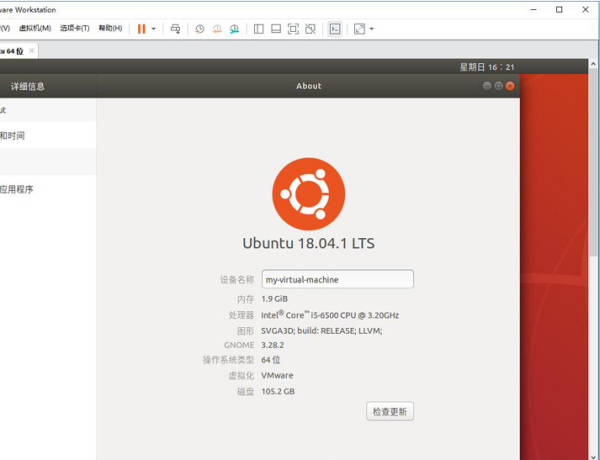Click the VM vertical scrollbar thumb
This screenshot has height=460, width=600.
[x=593, y=162]
